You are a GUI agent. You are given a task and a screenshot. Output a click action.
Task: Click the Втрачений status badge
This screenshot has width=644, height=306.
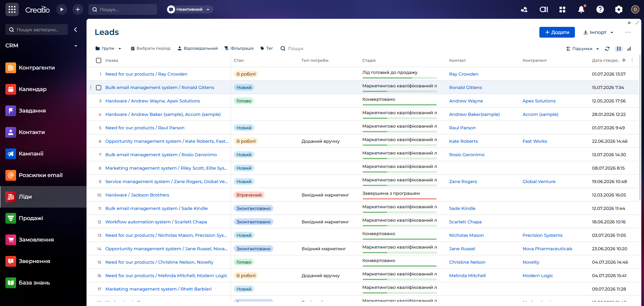pyautogui.click(x=249, y=195)
